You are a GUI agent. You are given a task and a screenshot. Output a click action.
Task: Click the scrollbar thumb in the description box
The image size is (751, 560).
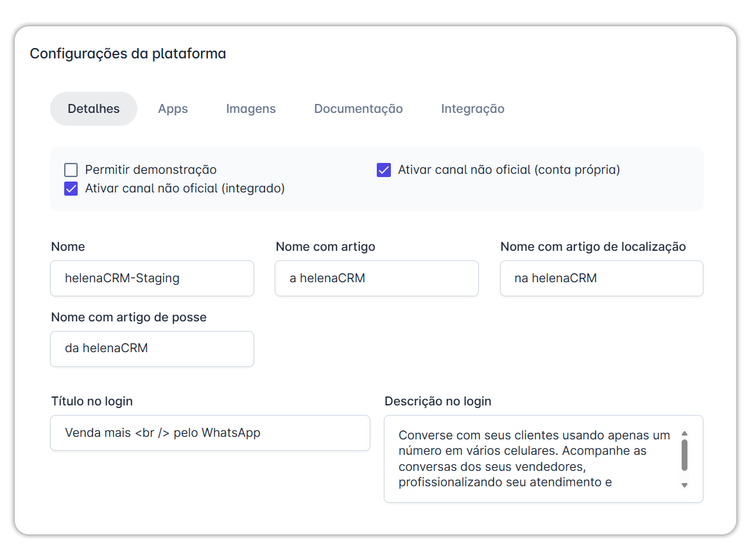coord(685,455)
